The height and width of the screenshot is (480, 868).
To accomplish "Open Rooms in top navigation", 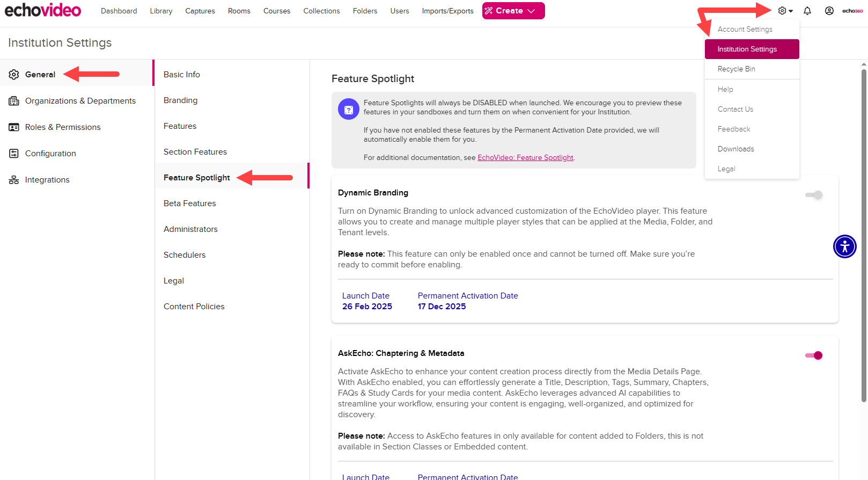I will click(239, 11).
